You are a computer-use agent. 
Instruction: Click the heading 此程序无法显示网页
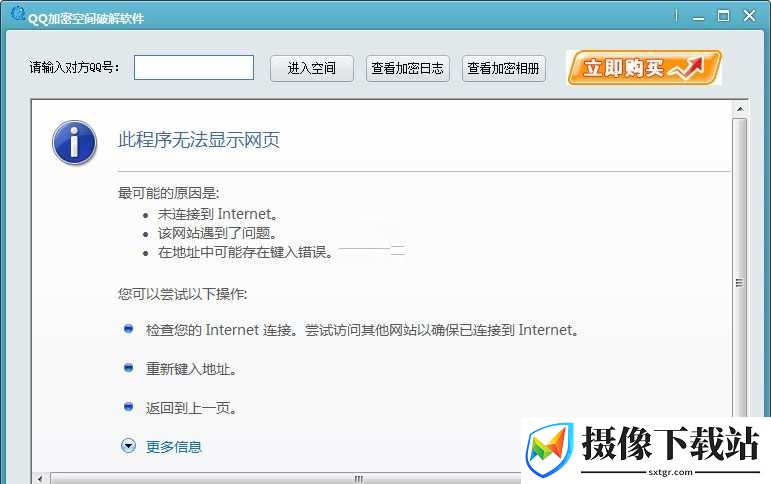point(199,140)
